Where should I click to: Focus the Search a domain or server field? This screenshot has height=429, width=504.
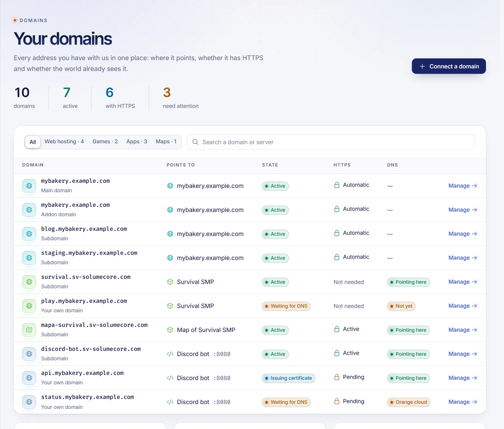331,142
